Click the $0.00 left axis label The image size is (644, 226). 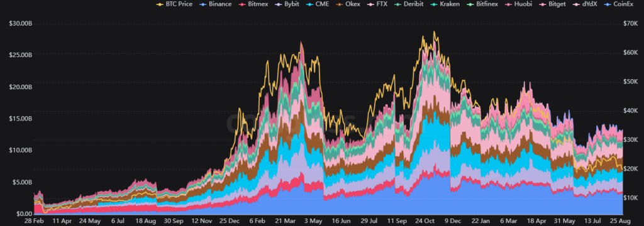[x=25, y=213]
